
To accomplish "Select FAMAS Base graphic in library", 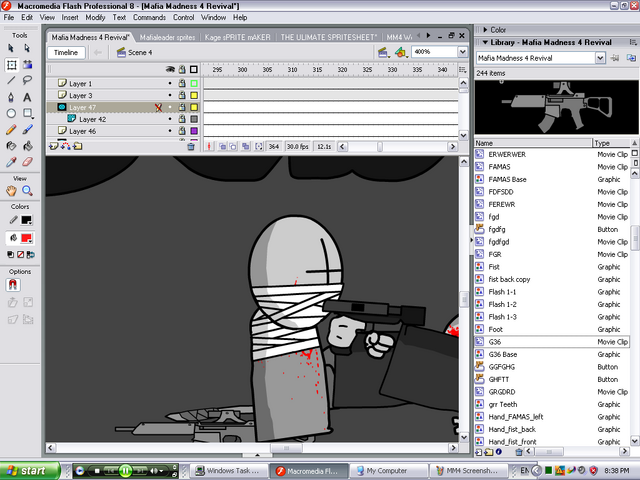I will [x=551, y=179].
